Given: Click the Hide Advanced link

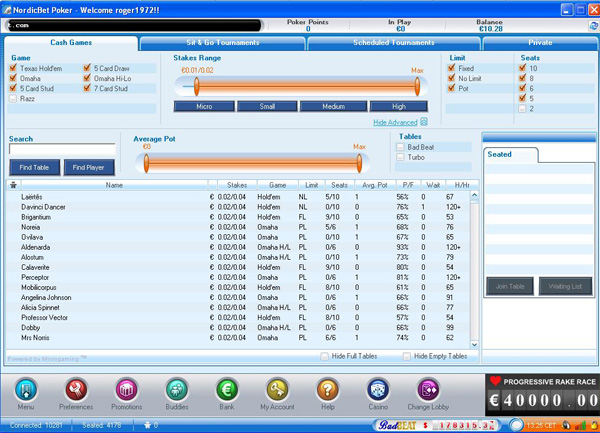Looking at the screenshot, I should (395, 122).
